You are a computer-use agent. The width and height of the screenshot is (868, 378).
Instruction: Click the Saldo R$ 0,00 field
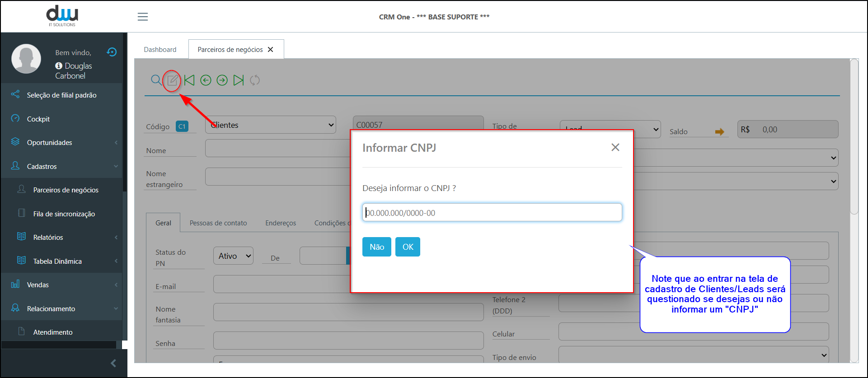788,129
